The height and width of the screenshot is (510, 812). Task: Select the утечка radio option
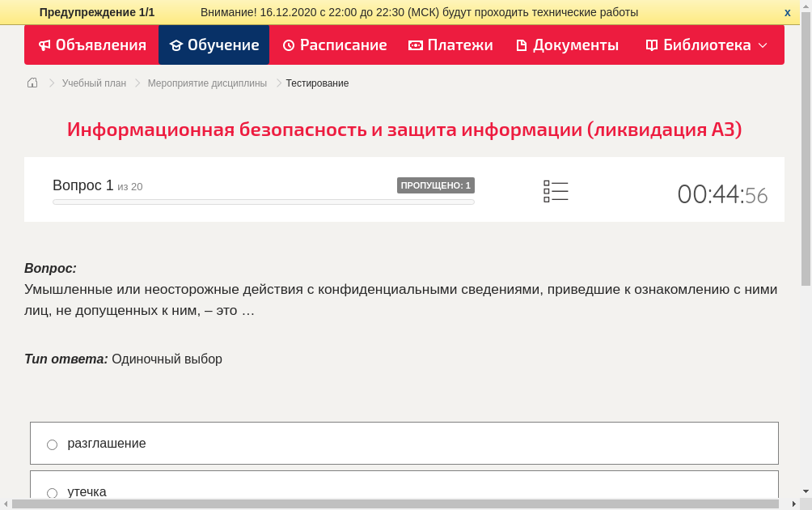(53, 492)
